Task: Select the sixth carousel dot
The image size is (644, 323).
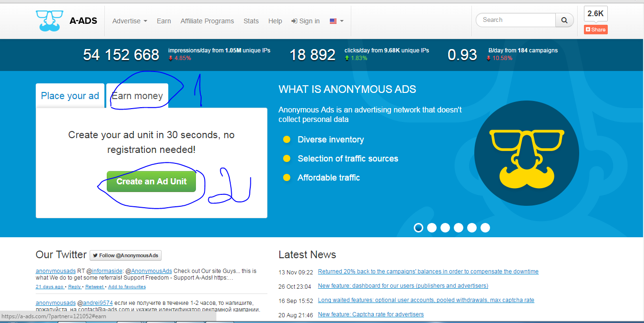Action: point(485,228)
